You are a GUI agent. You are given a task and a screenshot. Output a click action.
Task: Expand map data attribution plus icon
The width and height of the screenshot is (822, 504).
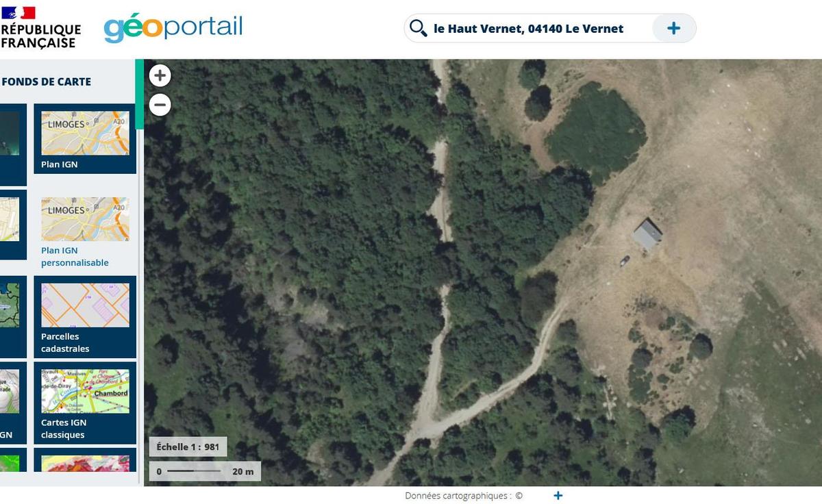[558, 496]
